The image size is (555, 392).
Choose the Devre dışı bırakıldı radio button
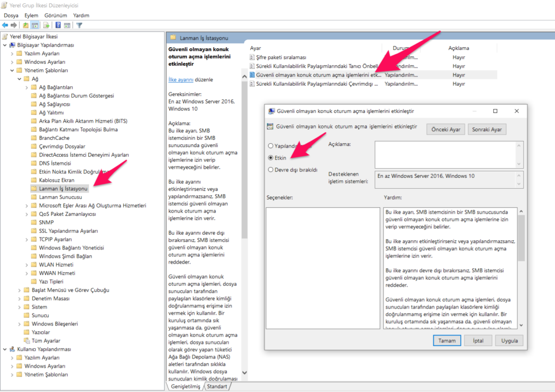click(x=272, y=170)
